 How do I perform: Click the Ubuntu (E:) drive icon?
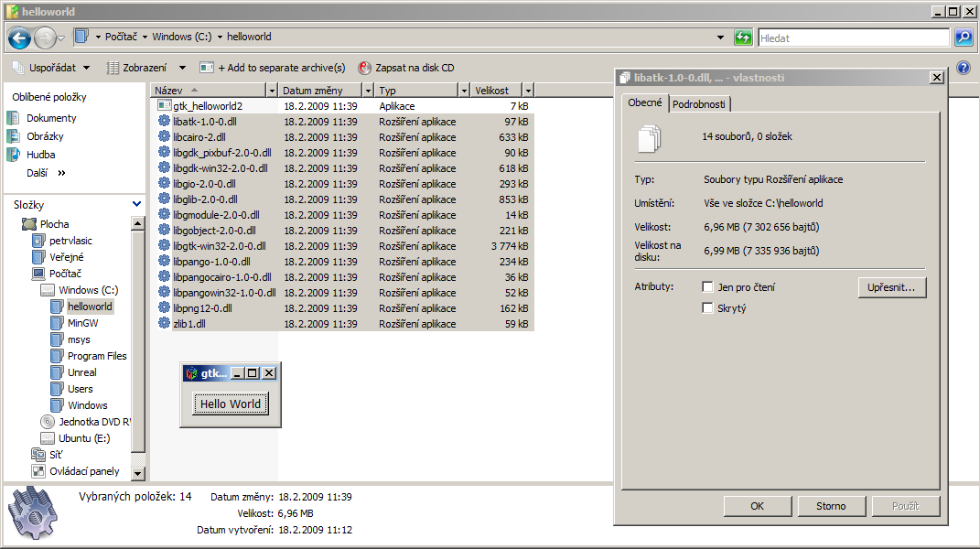tap(48, 438)
